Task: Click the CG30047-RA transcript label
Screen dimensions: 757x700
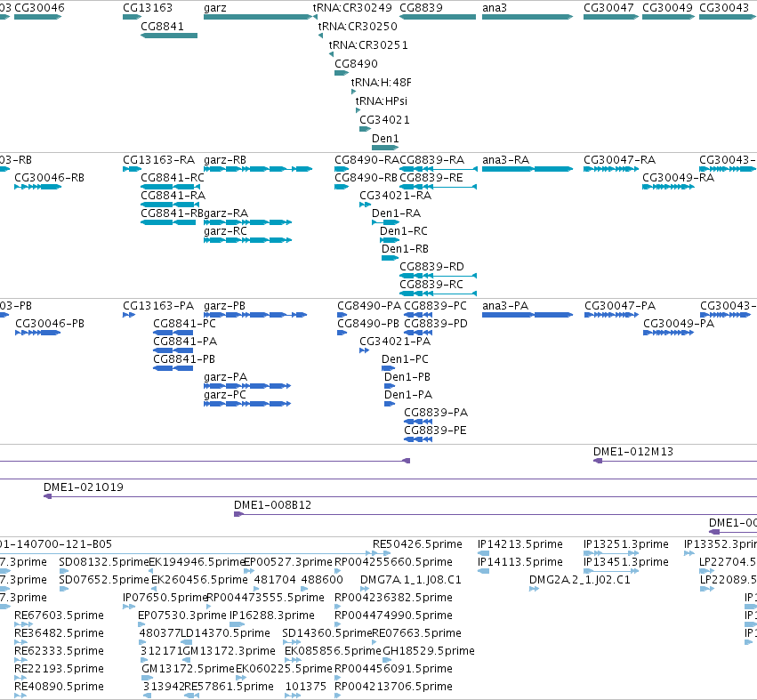Action: pyautogui.click(x=619, y=160)
